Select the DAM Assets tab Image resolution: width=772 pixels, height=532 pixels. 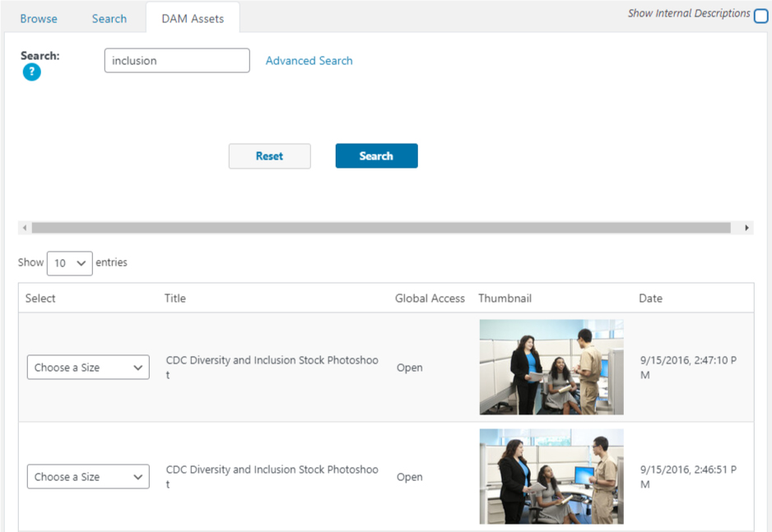click(193, 16)
